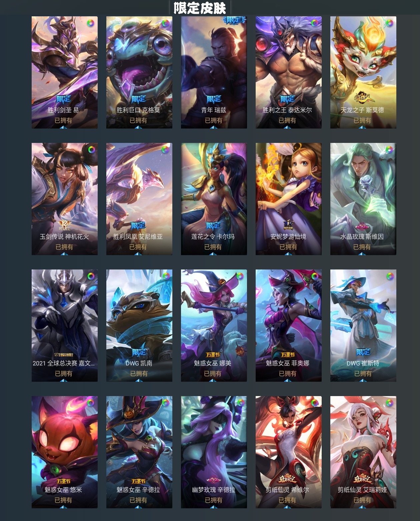Click chroma wheel on 魅惑女巫 悠米 card
Viewport: 420px width, 521px height.
pyautogui.click(x=90, y=403)
